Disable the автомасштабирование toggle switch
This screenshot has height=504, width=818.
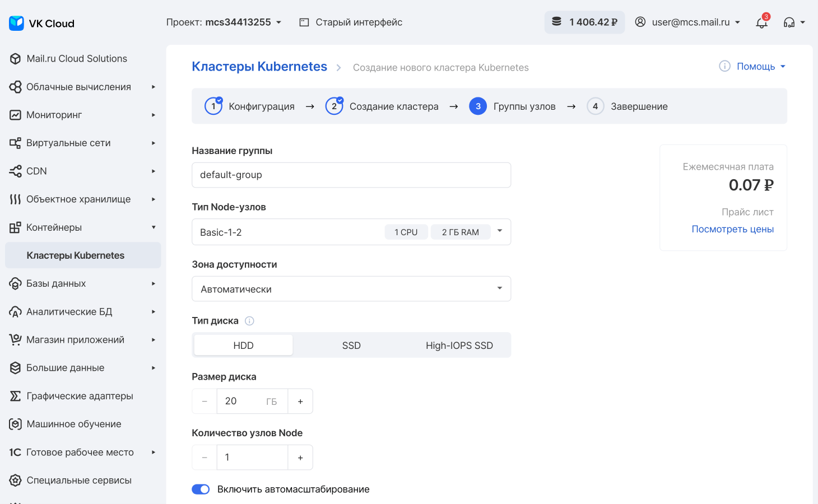[201, 489]
